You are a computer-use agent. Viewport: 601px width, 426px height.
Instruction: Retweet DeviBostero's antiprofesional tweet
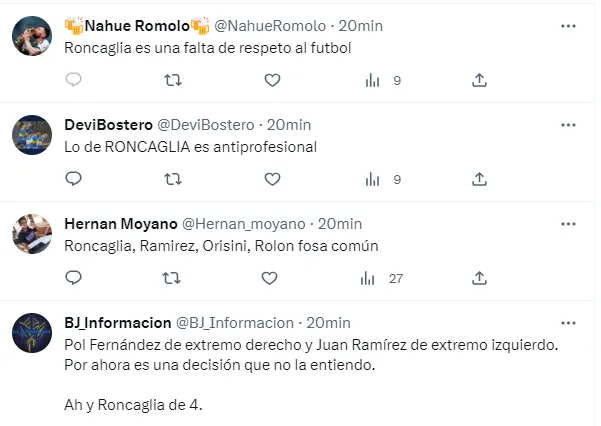pos(172,179)
